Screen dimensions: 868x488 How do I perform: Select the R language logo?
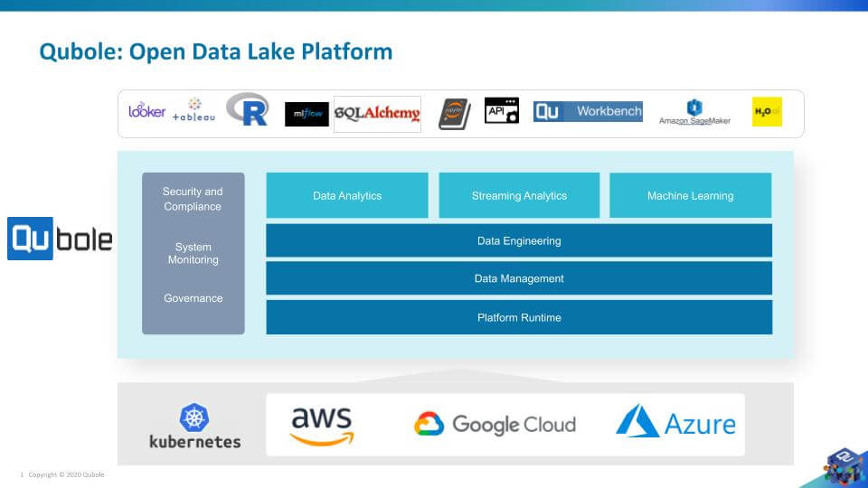(248, 109)
